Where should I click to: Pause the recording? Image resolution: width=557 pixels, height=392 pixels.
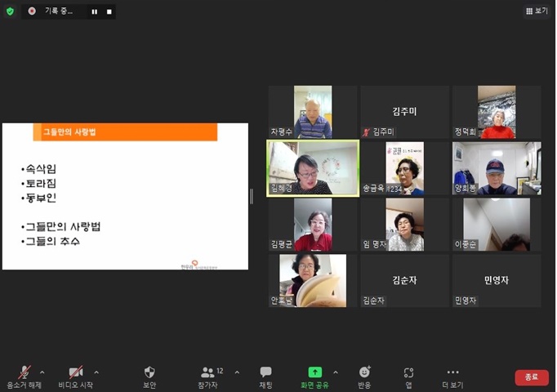pos(95,11)
